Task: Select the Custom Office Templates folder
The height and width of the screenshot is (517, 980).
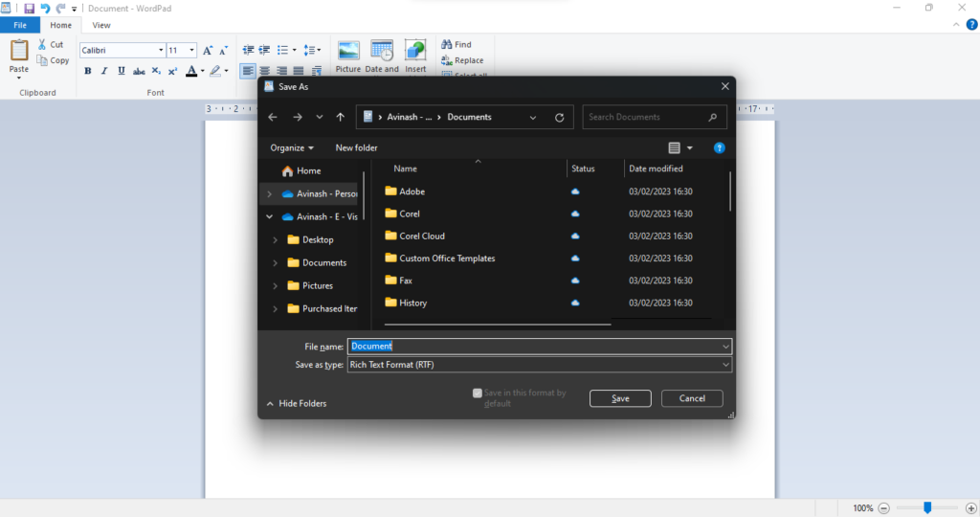Action: [447, 258]
